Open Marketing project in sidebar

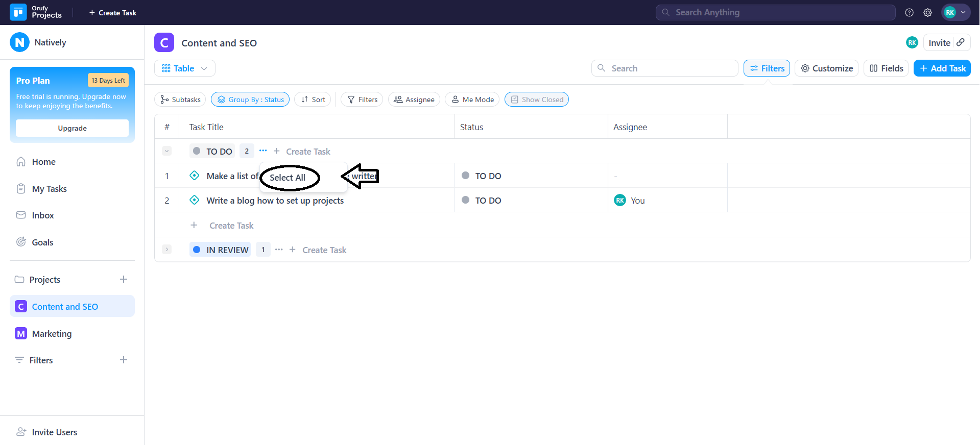tap(52, 334)
